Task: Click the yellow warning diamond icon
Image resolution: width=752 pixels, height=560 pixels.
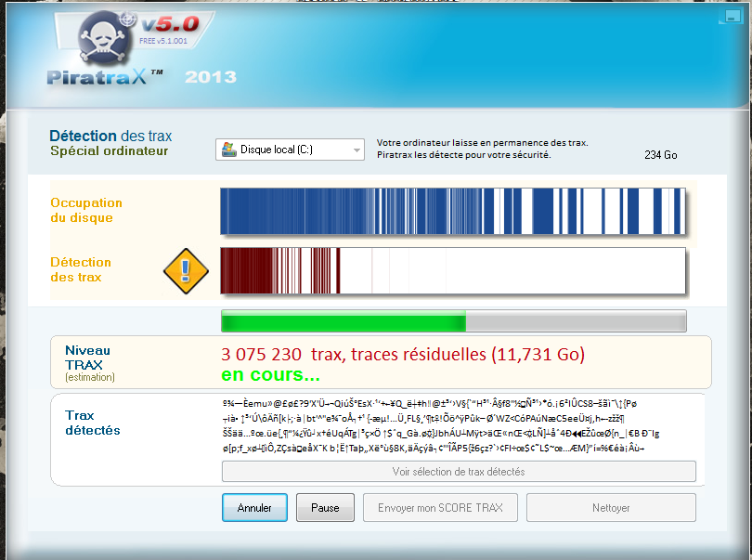Action: [x=186, y=271]
